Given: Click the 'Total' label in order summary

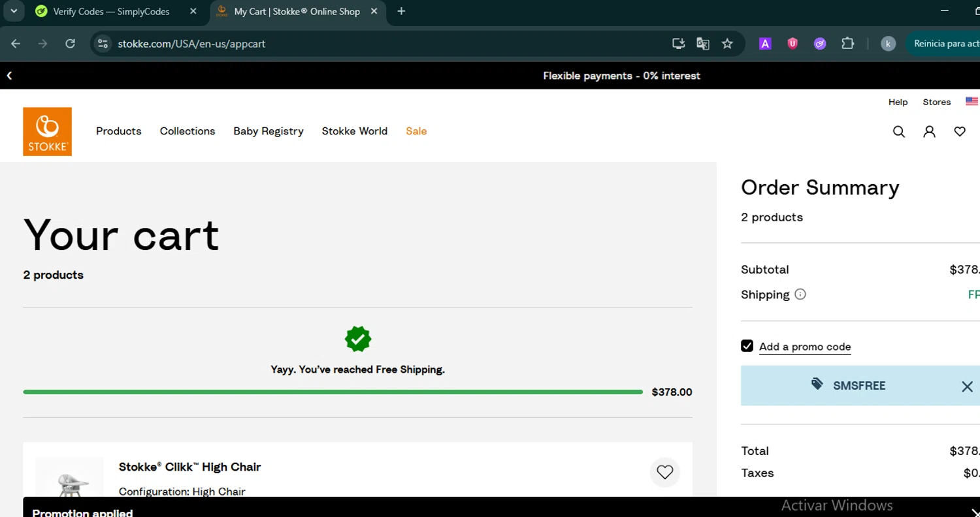Looking at the screenshot, I should [755, 451].
